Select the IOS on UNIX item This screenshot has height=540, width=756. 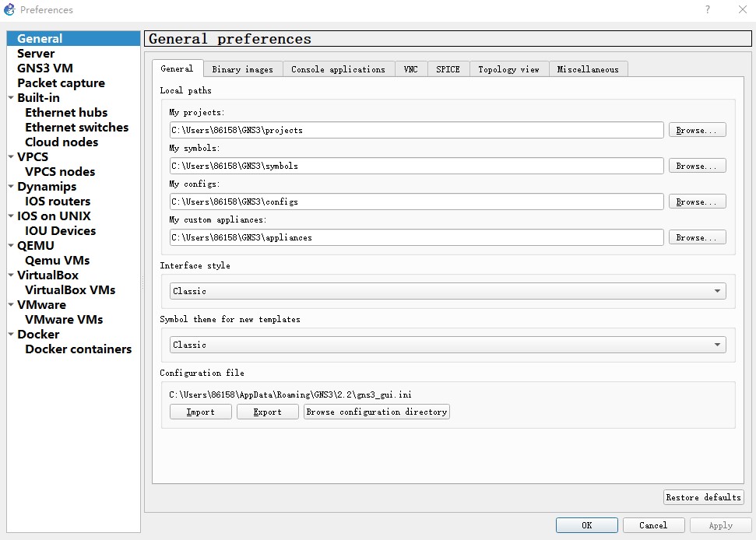54,216
